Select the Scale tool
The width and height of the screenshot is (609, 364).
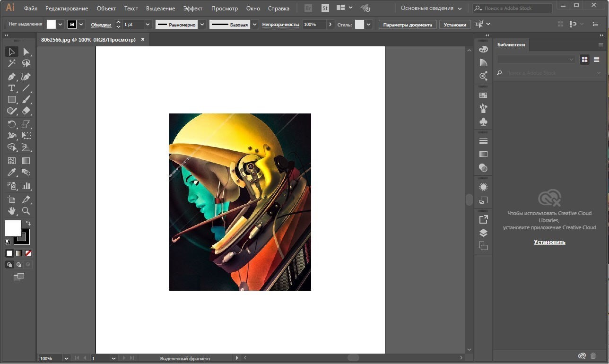coord(26,124)
